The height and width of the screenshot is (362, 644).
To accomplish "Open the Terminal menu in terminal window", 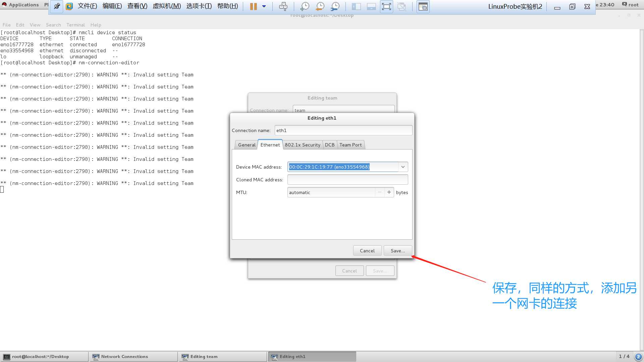I will click(x=75, y=25).
